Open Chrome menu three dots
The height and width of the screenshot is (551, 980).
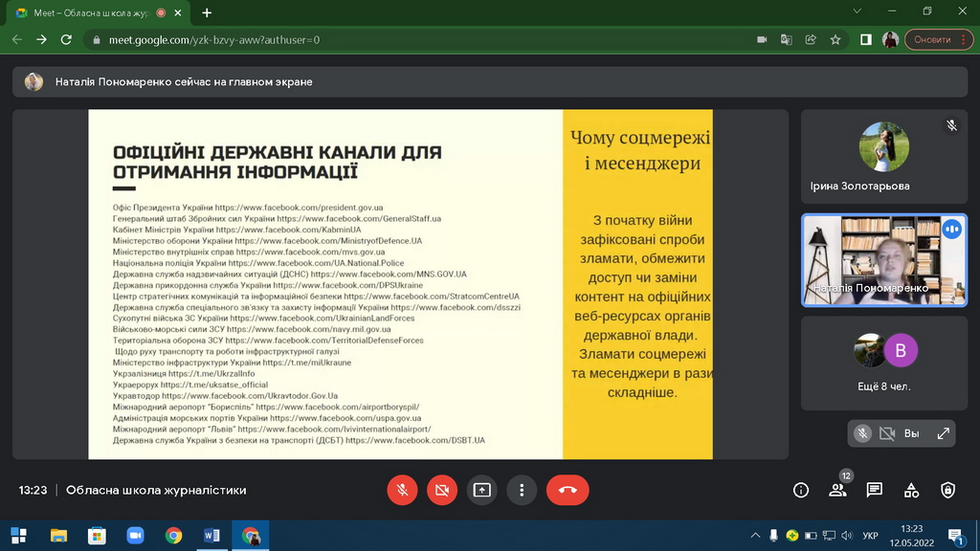[964, 39]
